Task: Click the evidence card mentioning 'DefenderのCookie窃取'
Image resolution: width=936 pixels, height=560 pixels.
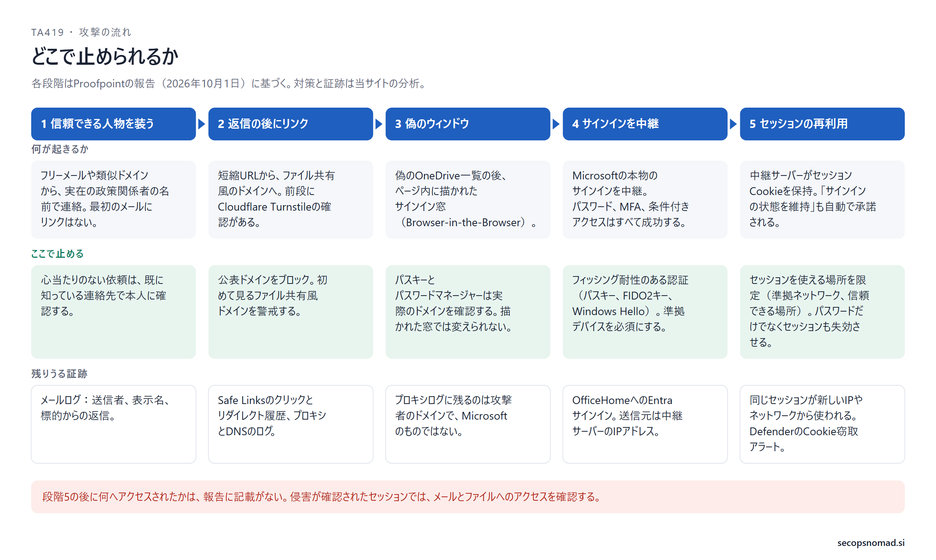Action: coord(822,424)
